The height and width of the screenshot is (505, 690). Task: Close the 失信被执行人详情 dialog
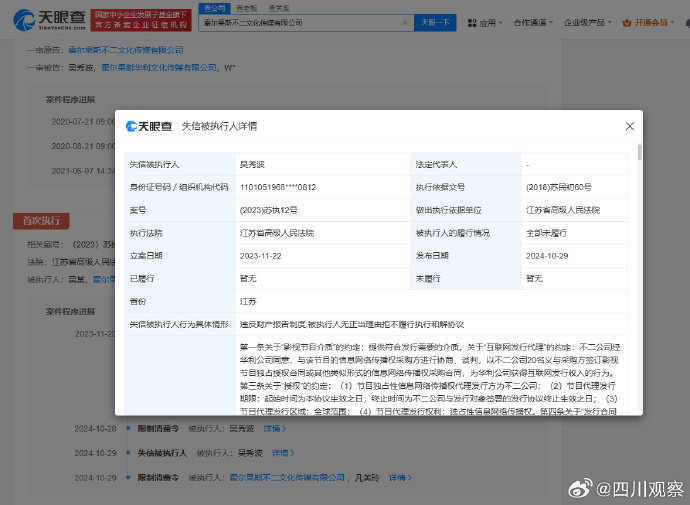pos(629,126)
